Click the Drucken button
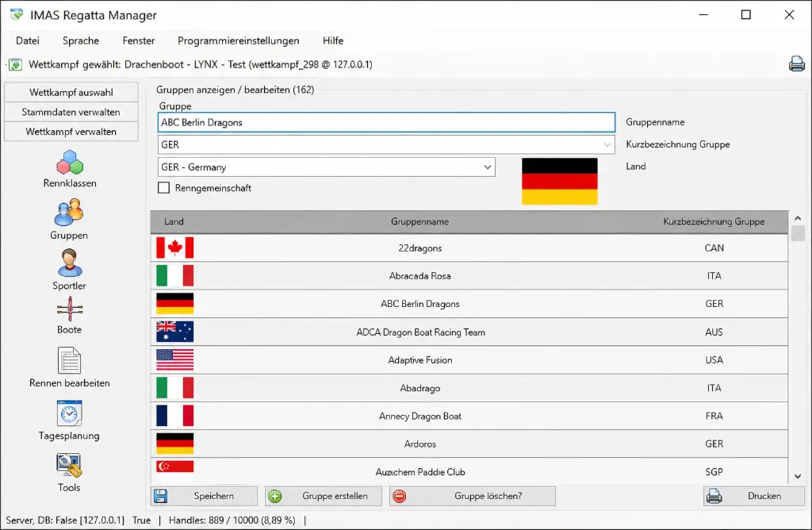The height and width of the screenshot is (530, 812). point(754,496)
